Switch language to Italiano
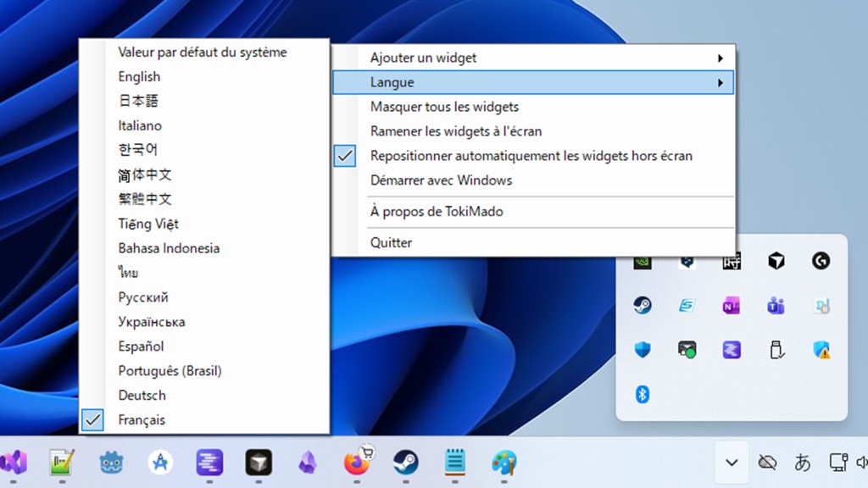 [x=204, y=125]
